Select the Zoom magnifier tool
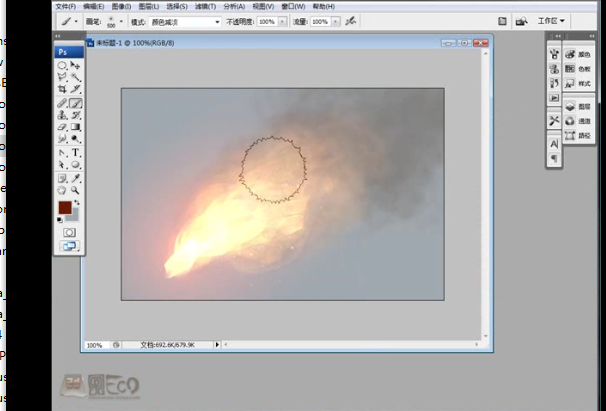The image size is (606, 411). pyautogui.click(x=76, y=189)
